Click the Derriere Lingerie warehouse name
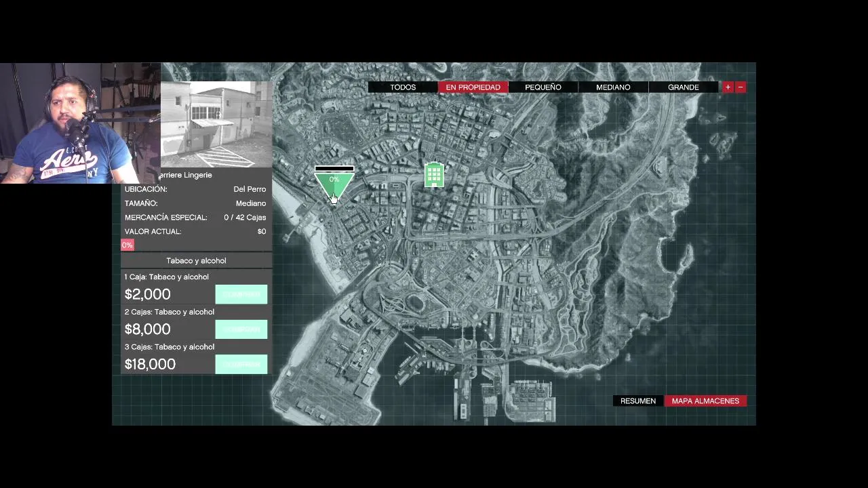The width and height of the screenshot is (868, 488). pos(184,175)
